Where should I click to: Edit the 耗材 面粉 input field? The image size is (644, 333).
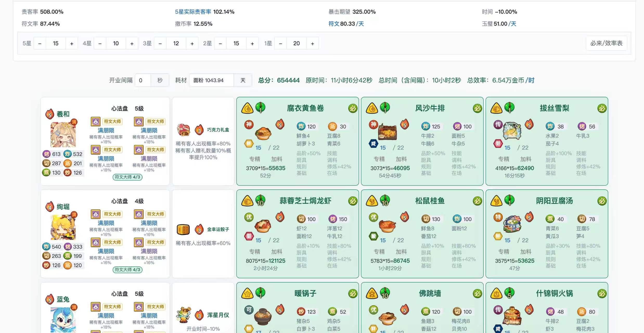(211, 80)
